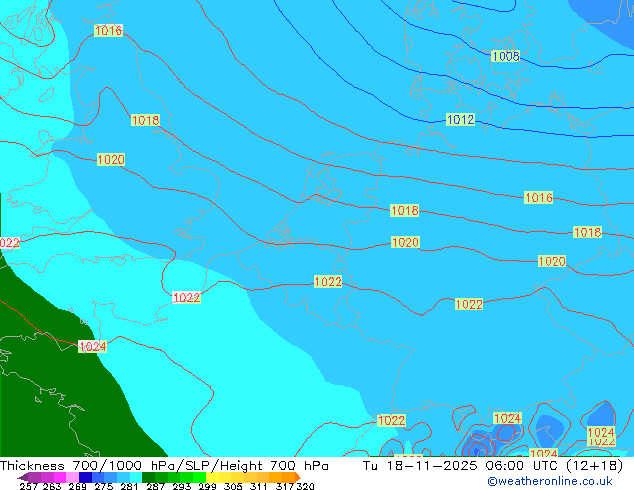Image resolution: width=634 pixels, height=490 pixels.
Task: Pick the darkest green legend swatch
Action: tap(148, 477)
